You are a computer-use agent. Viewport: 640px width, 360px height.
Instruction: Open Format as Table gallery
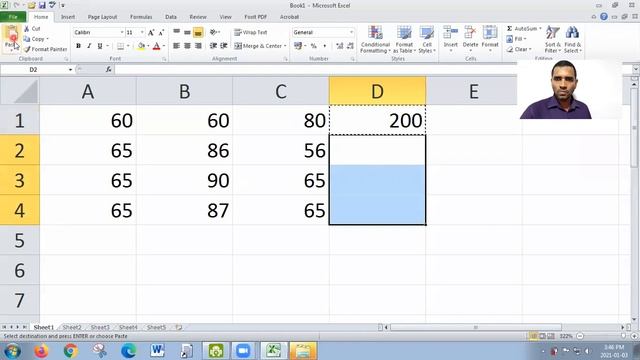coord(404,39)
